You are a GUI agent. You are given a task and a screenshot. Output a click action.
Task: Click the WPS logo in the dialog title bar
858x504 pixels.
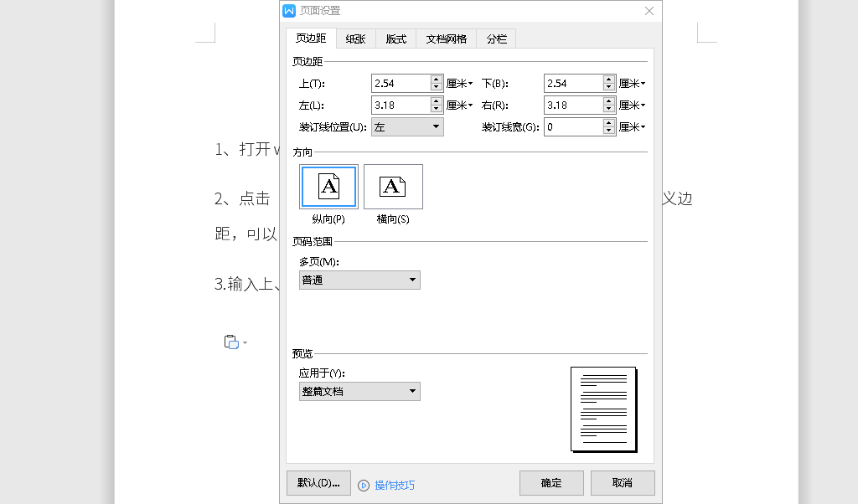pos(291,12)
